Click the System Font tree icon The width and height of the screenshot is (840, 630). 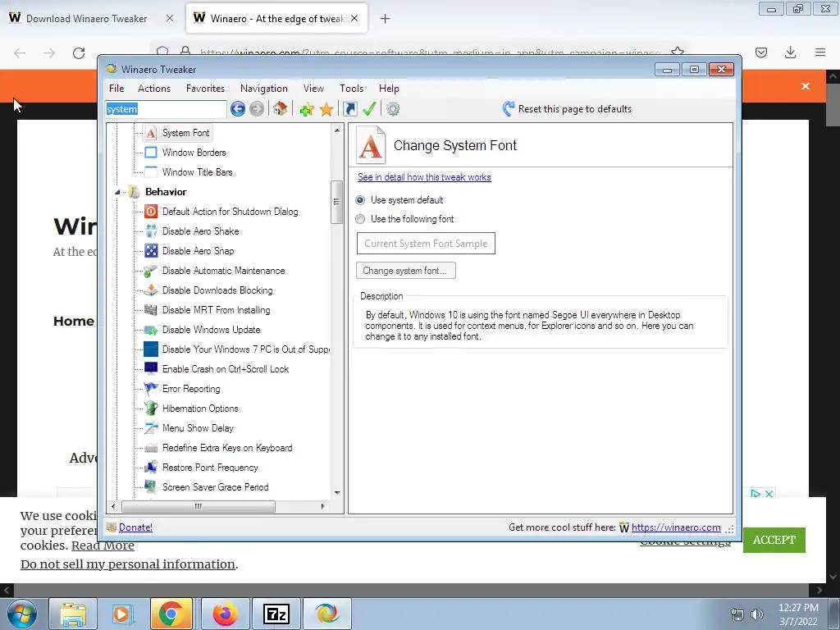coord(151,133)
